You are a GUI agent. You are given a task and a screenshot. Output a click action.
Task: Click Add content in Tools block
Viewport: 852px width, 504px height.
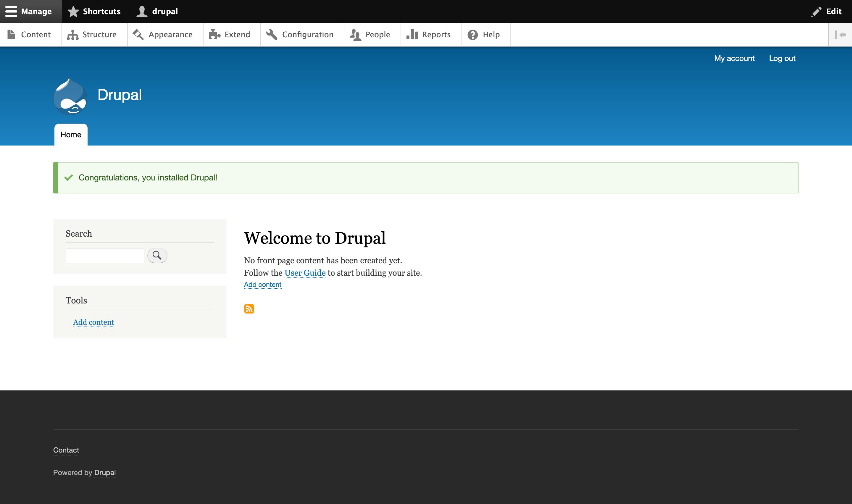coord(93,322)
